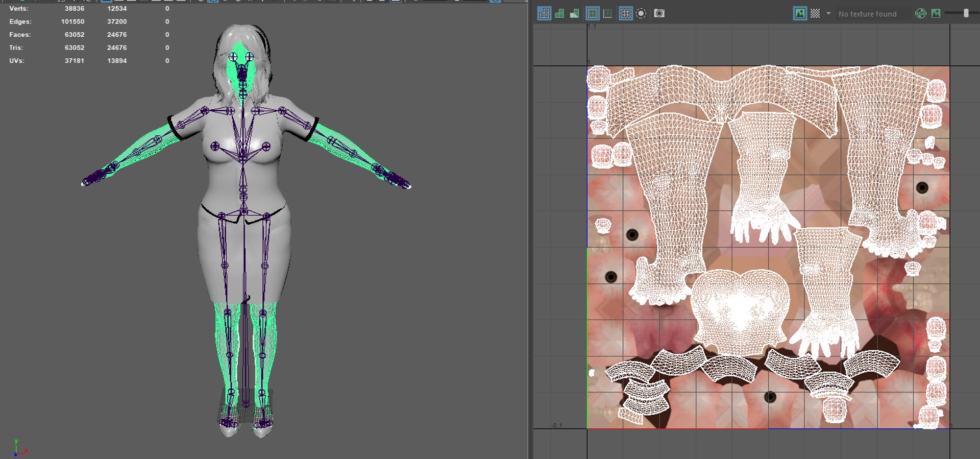
Task: Open texture list dropdown arrow
Action: point(828,14)
